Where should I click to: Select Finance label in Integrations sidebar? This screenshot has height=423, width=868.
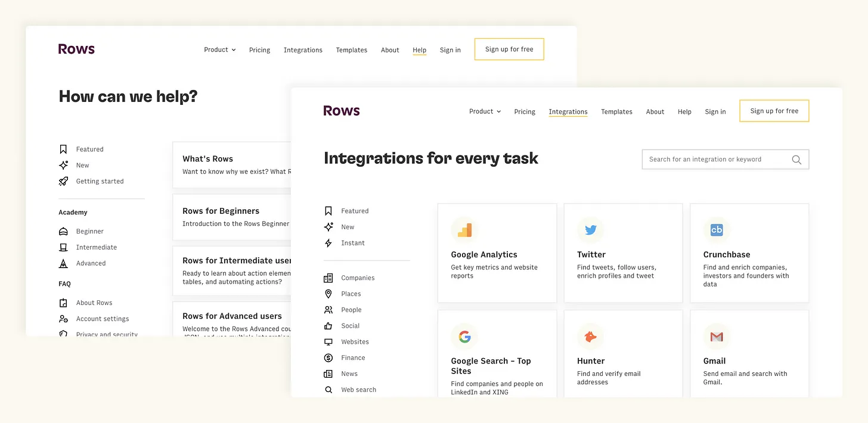(353, 358)
